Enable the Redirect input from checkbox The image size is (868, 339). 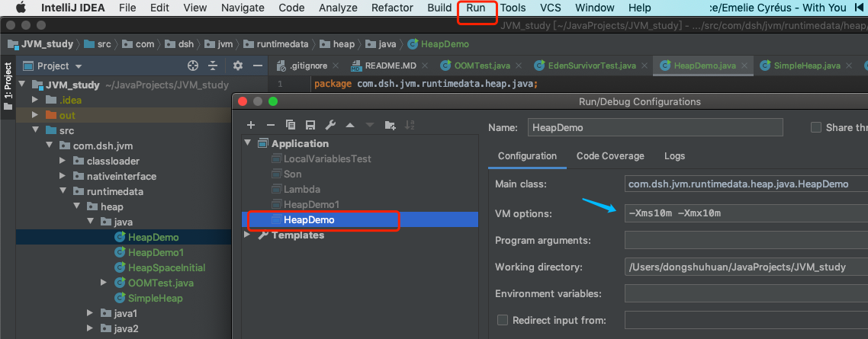point(503,320)
